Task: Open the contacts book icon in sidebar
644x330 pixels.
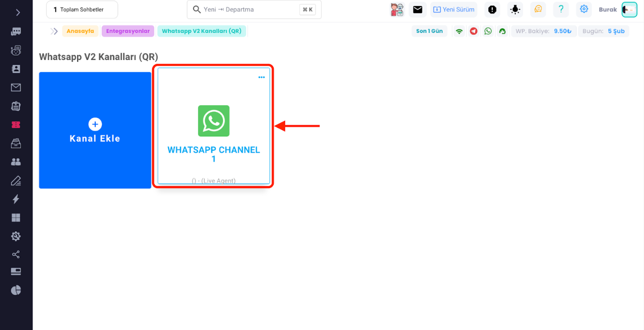Action: [16, 69]
